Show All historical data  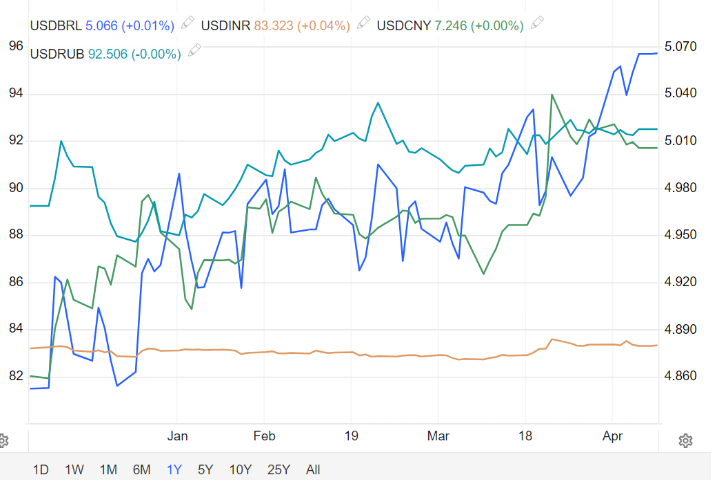pyautogui.click(x=313, y=469)
